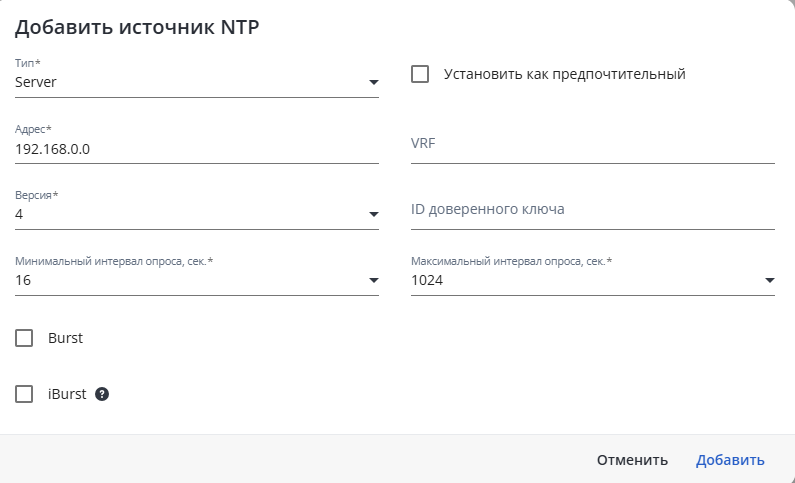Screen dimensions: 795x483
Task: Click the iBurst help question-mark icon
Action: pyautogui.click(x=102, y=394)
